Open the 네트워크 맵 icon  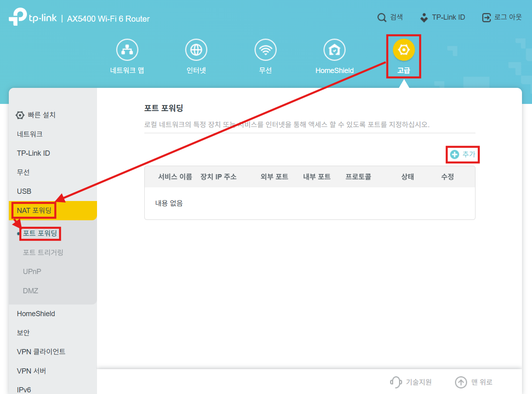pos(127,50)
